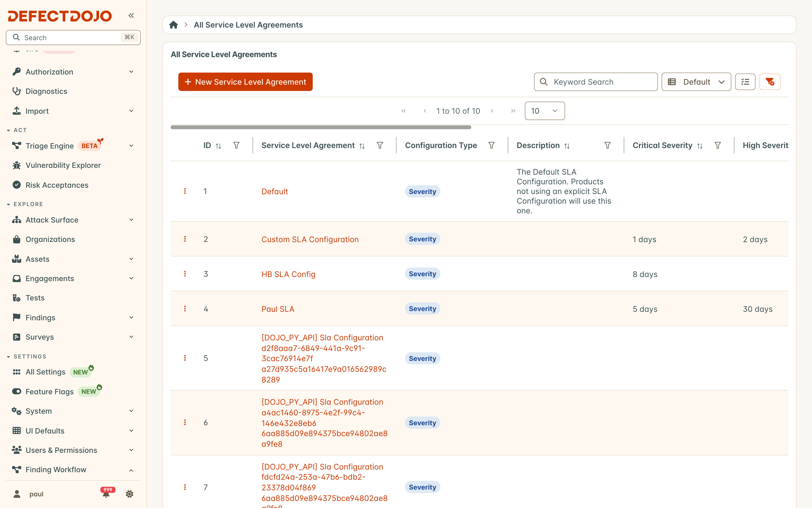The height and width of the screenshot is (508, 812).
Task: Open row actions menu for Default SLA
Action: (x=185, y=191)
